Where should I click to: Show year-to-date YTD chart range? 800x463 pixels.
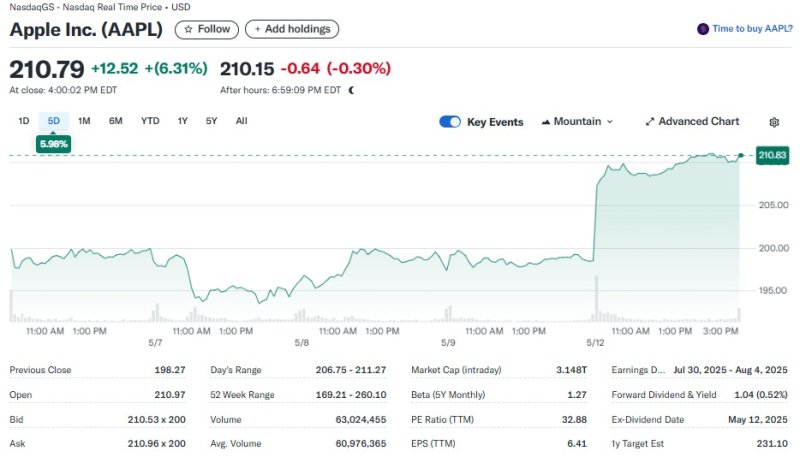(x=150, y=121)
